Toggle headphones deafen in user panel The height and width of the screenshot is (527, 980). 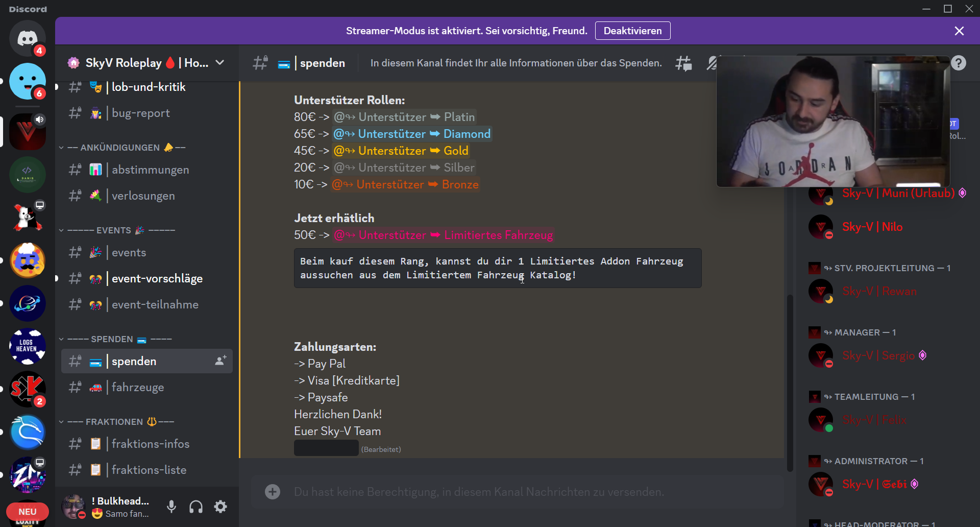196,507
